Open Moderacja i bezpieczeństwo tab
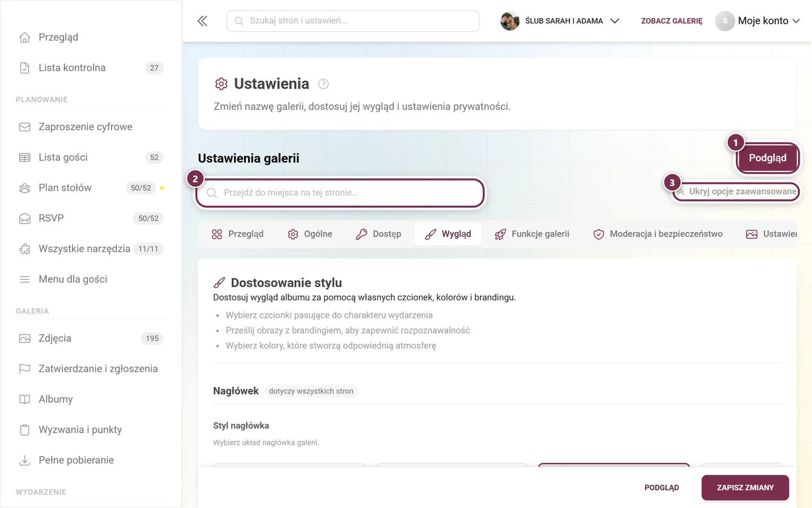Image resolution: width=812 pixels, height=508 pixels. click(x=657, y=234)
